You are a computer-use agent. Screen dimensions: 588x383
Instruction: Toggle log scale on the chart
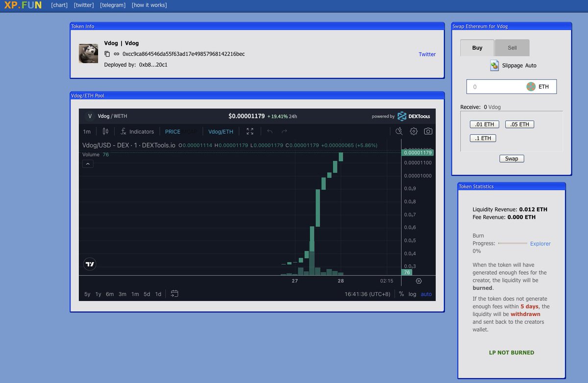pyautogui.click(x=413, y=294)
